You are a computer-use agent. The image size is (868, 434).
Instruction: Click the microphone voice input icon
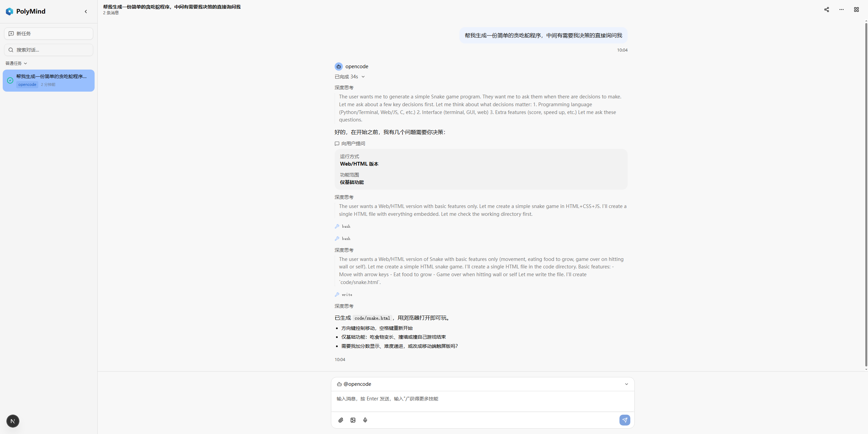(x=365, y=420)
